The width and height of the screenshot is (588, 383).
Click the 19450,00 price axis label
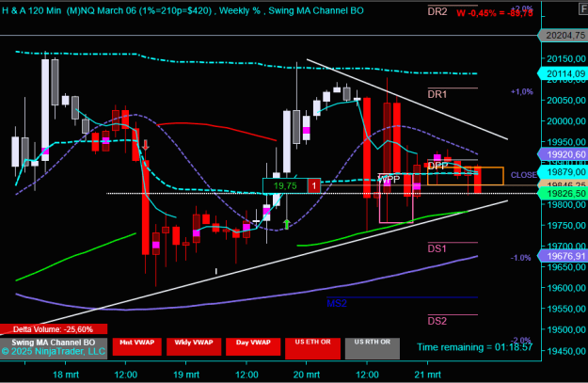pos(566,351)
